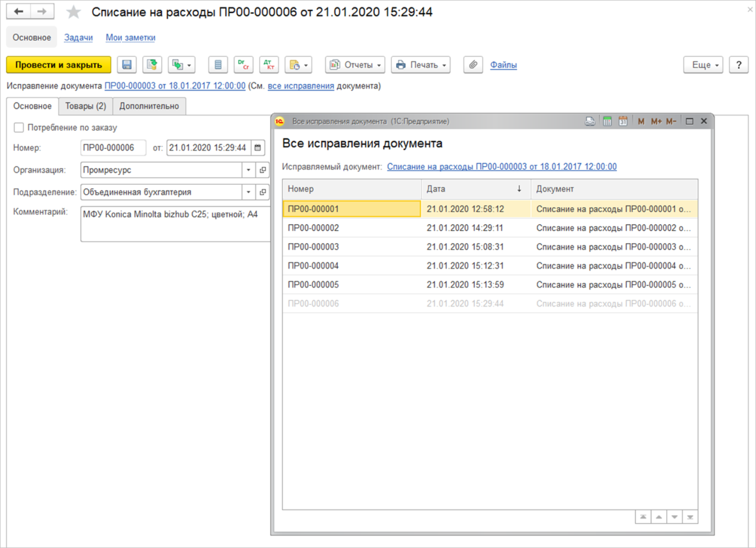Expand the Организация dropdown arrow

tap(248, 170)
